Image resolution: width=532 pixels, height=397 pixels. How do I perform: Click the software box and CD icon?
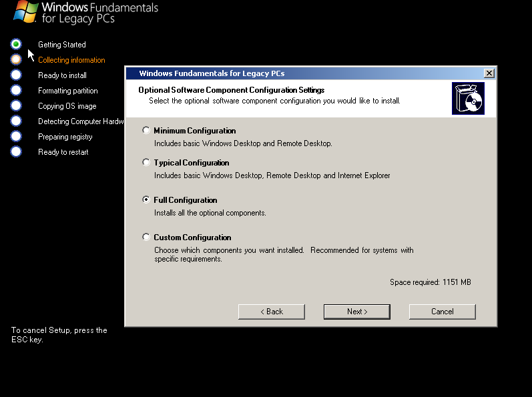tap(468, 98)
